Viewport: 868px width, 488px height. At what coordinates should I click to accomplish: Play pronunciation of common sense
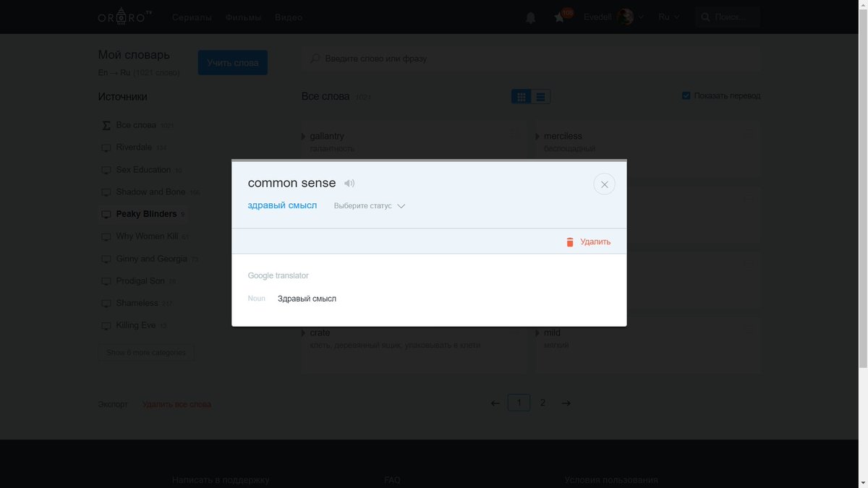pyautogui.click(x=349, y=184)
